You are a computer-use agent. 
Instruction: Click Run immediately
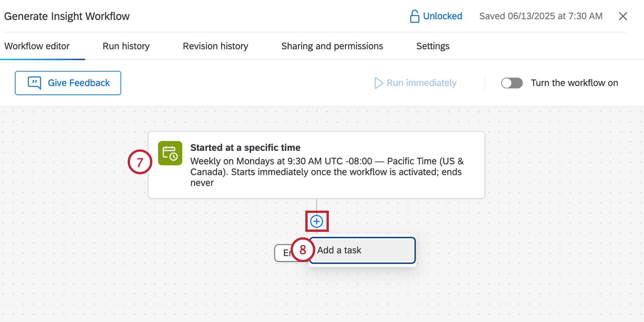(421, 83)
